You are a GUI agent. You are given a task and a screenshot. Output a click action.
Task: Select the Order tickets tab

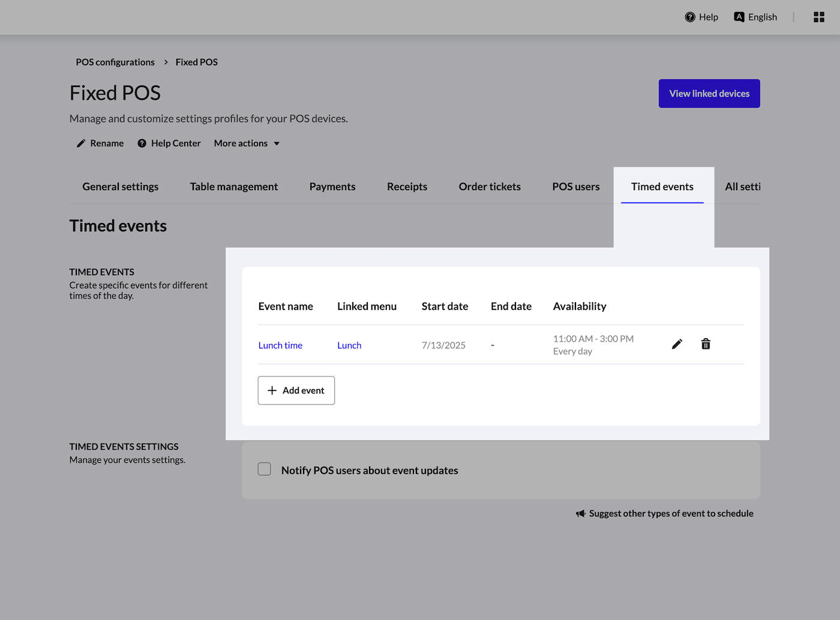coord(490,187)
